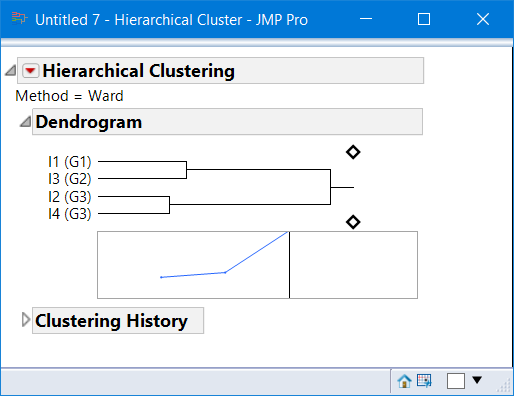Open the black dropdown arrow in status bar
This screenshot has height=396, width=514.
[477, 380]
